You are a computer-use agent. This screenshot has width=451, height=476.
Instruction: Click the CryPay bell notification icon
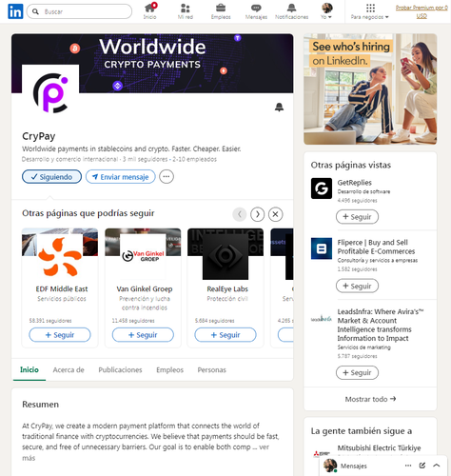[x=279, y=108]
